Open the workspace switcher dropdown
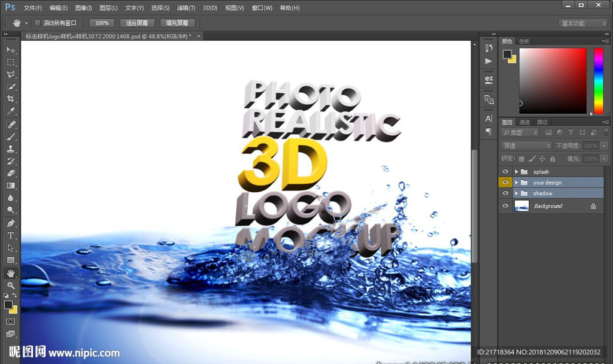The width and height of the screenshot is (613, 364). [583, 23]
